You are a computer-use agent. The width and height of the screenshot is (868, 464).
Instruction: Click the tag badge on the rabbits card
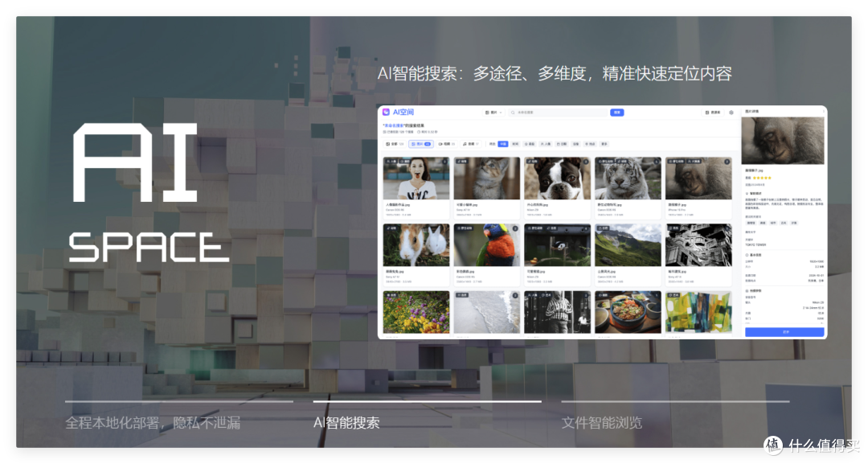click(x=391, y=228)
